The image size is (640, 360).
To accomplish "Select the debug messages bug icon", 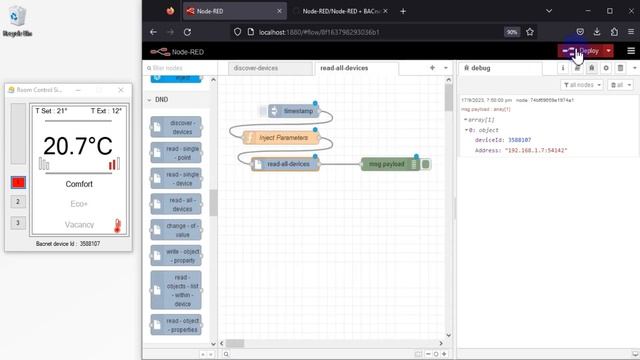I will click(591, 68).
